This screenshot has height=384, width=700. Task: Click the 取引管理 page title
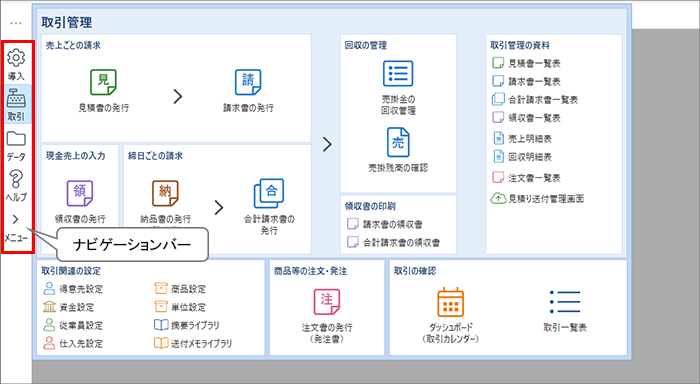click(x=67, y=22)
